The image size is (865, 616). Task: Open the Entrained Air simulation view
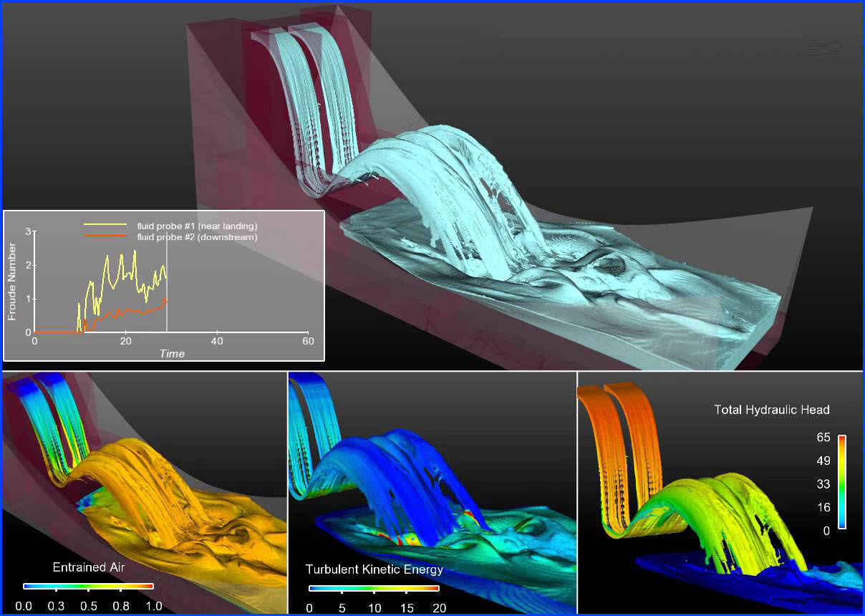(x=144, y=493)
